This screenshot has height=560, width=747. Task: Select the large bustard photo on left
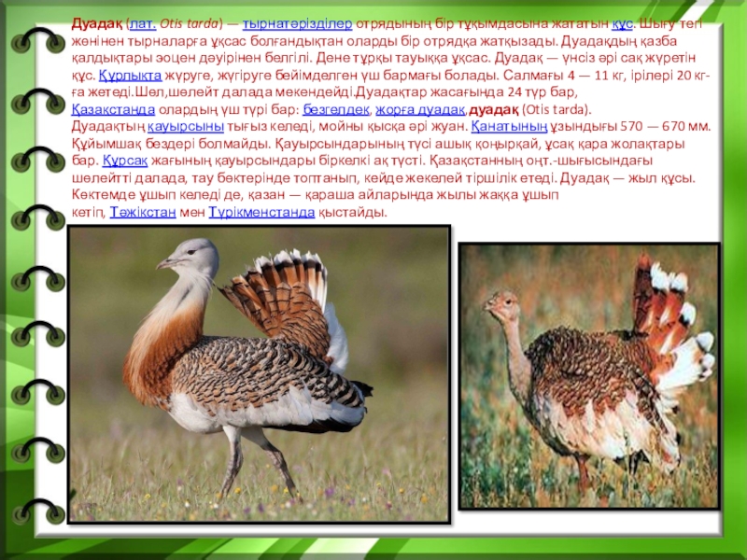[260, 374]
